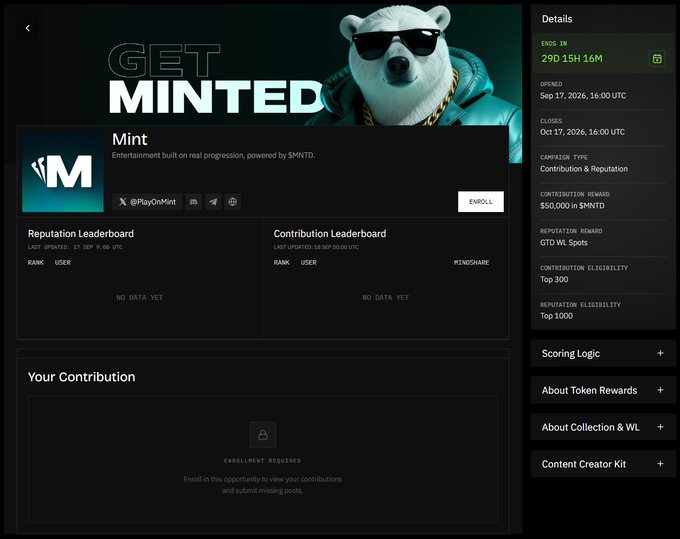
Task: Go back using the left chevron
Action: [28, 28]
